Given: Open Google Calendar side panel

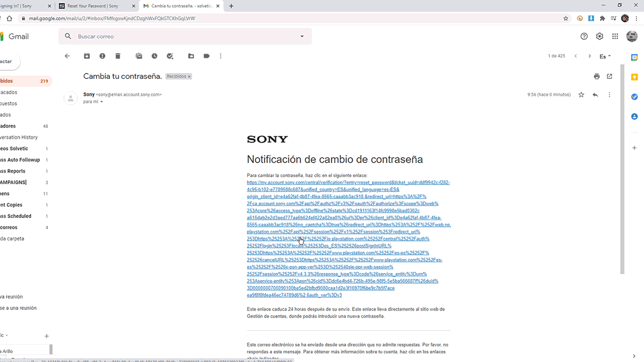Looking at the screenshot, I should pyautogui.click(x=634, y=57).
